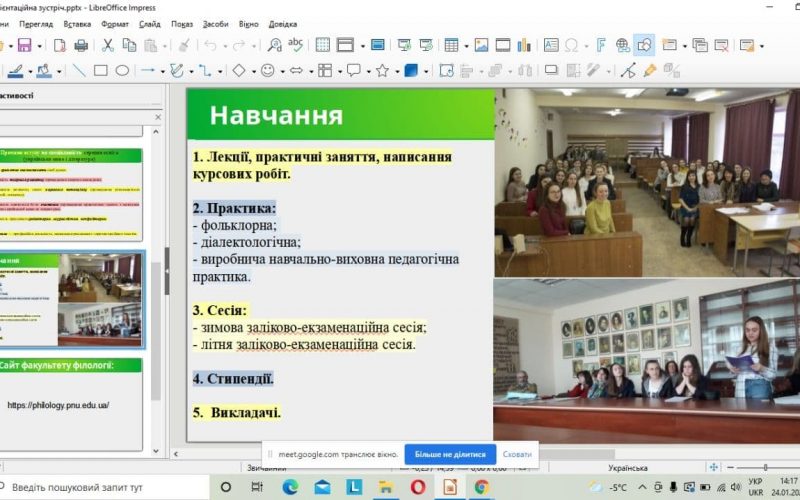Insert a text box from toolbar
This screenshot has width=800, height=500.
[551, 45]
